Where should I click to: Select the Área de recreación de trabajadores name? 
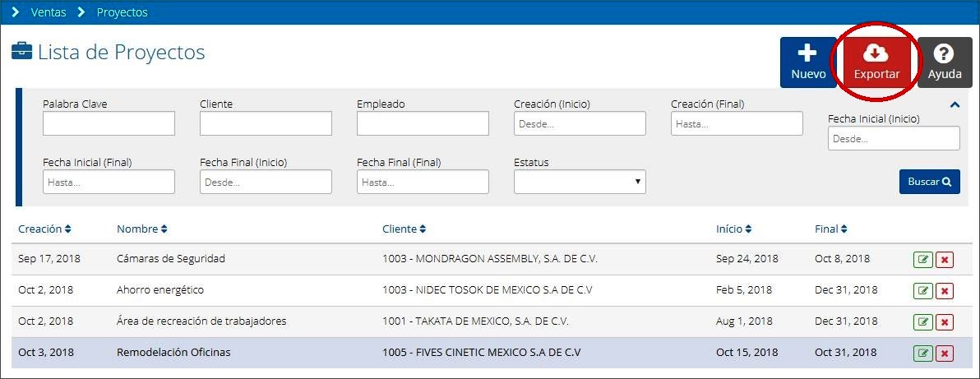[201, 321]
